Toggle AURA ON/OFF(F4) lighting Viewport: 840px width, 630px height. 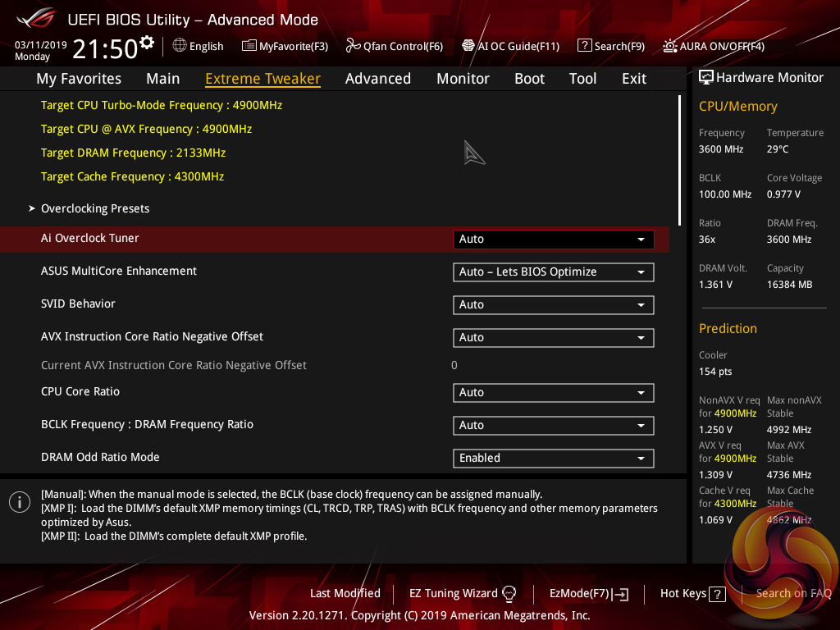point(670,46)
